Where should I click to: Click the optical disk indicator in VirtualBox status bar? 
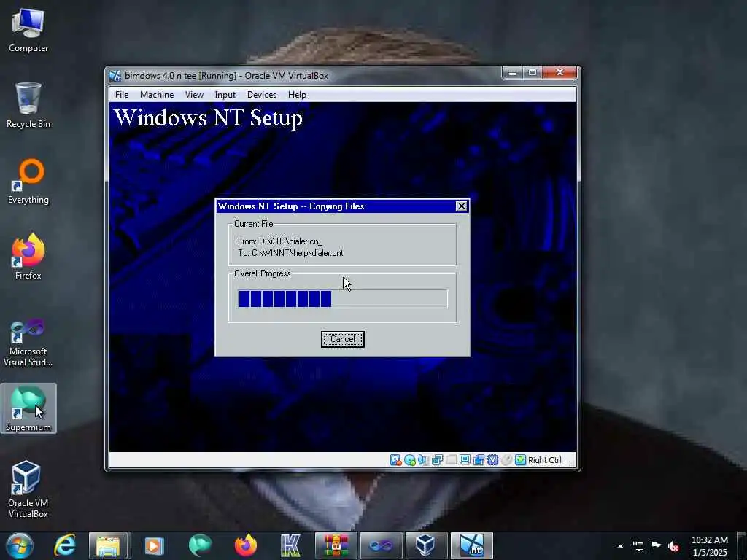pyautogui.click(x=409, y=460)
